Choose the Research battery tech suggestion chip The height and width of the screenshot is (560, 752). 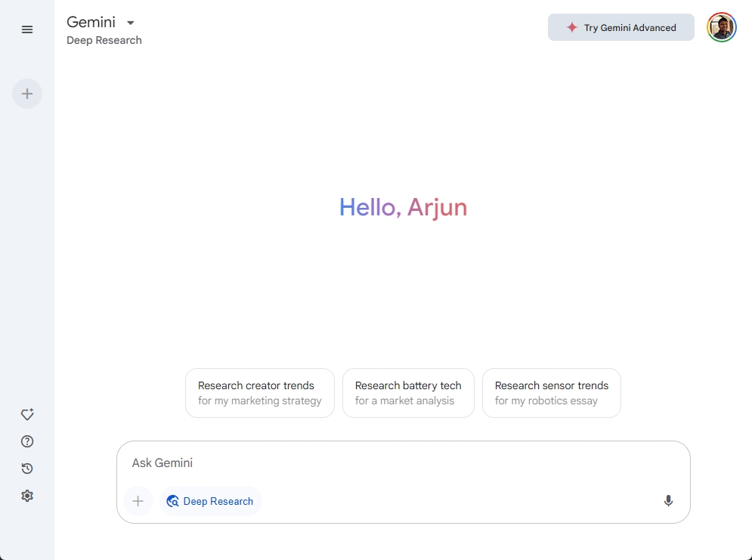coord(408,392)
